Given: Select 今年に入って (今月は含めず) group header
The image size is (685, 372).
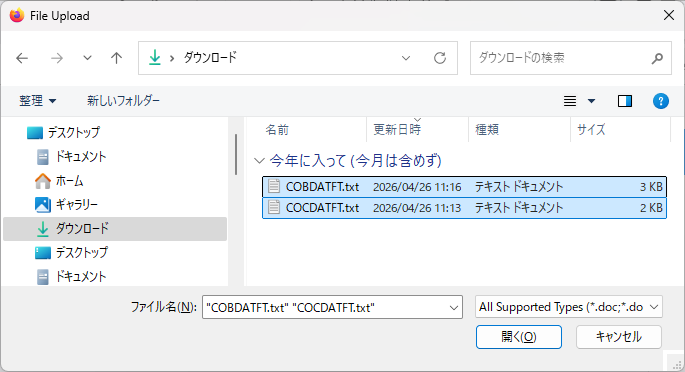Looking at the screenshot, I should pyautogui.click(x=355, y=161).
